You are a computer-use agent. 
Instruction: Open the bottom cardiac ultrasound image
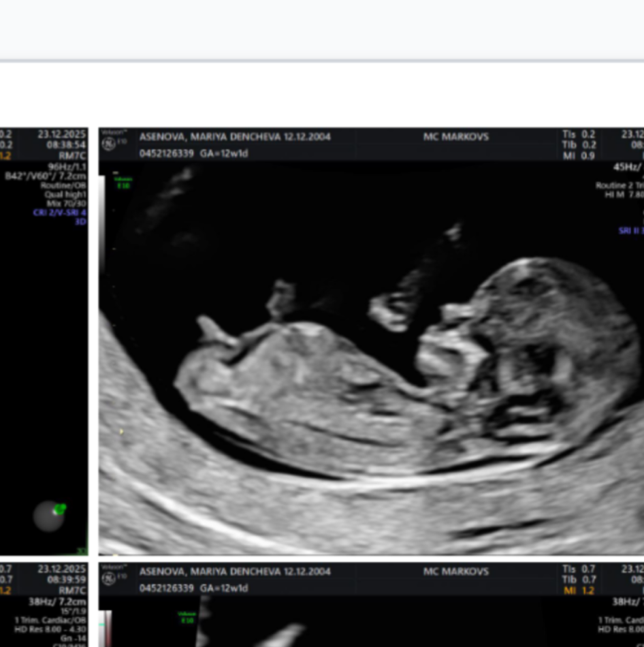[x=371, y=620]
